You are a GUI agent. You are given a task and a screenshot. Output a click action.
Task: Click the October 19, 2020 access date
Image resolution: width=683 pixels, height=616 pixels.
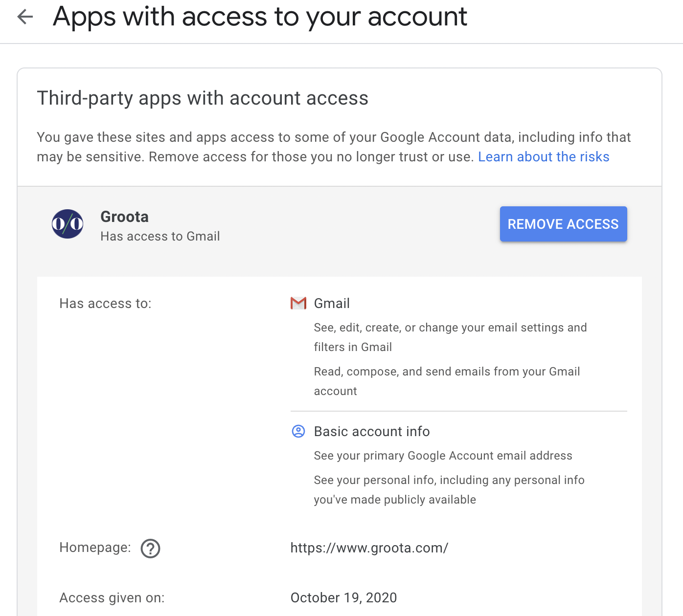click(343, 598)
